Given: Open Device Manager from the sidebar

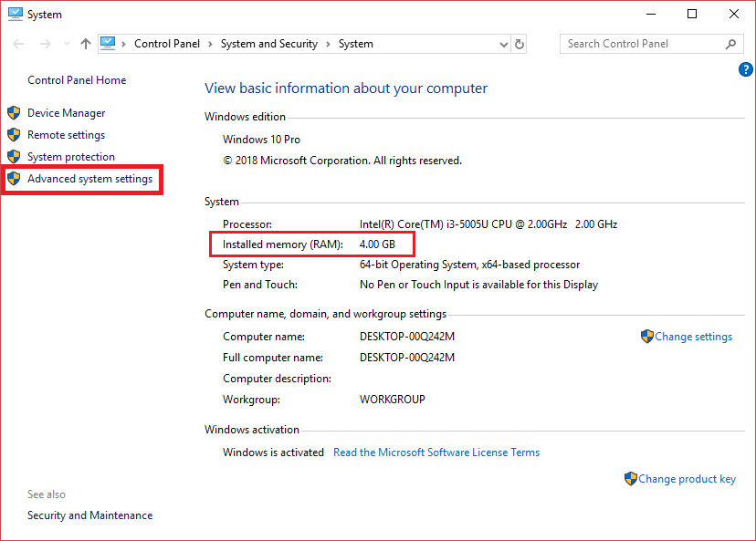Looking at the screenshot, I should click(x=67, y=112).
